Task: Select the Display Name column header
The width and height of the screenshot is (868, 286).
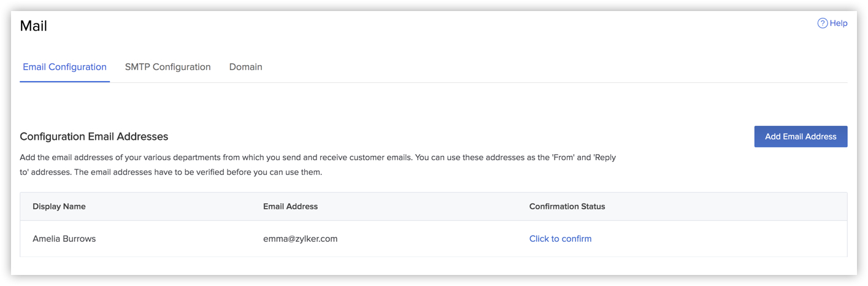Action: coord(59,207)
